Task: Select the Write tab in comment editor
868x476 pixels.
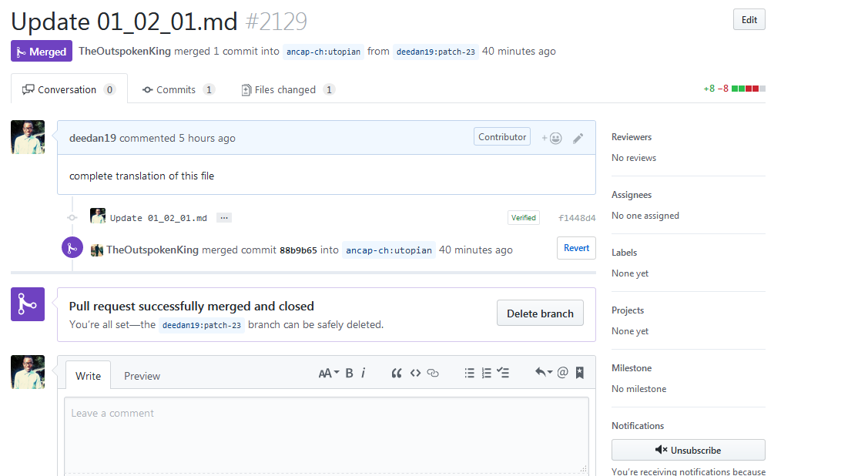Action: 88,376
